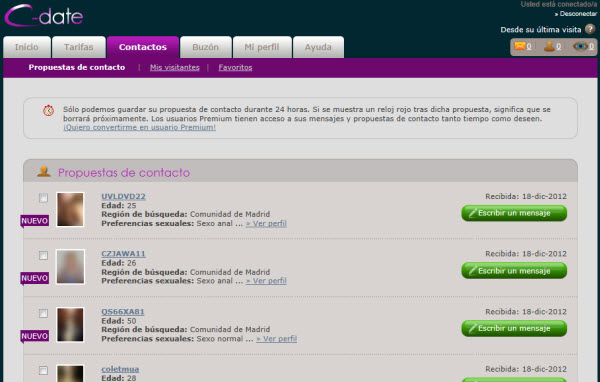
Task: Open new contact proposals person icon
Action: [549, 46]
